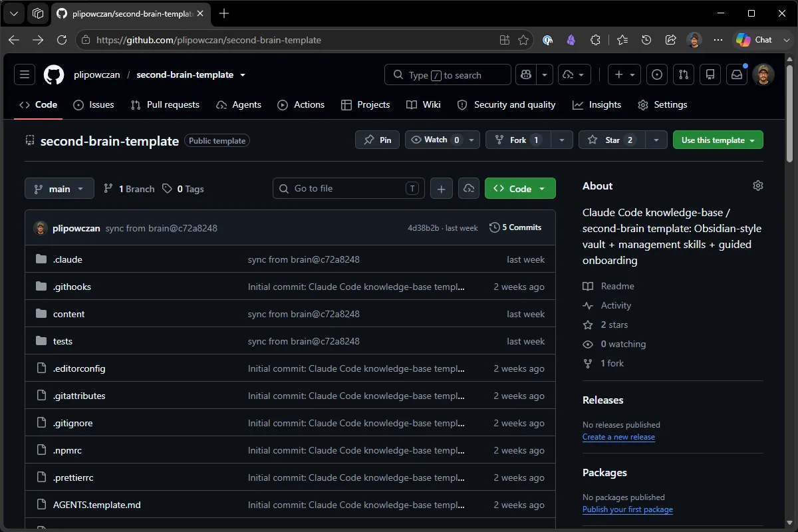Open the .gitignore file
The width and height of the screenshot is (798, 532).
coord(73,423)
